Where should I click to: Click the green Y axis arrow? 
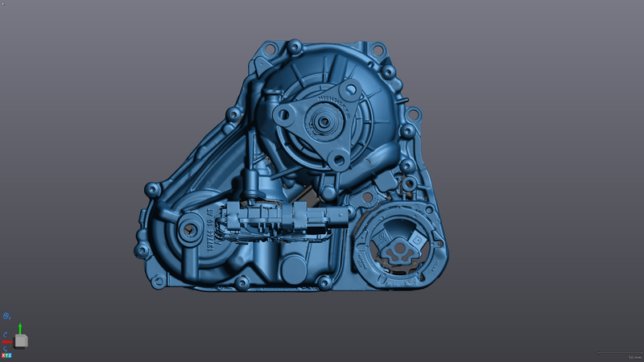coord(19,328)
